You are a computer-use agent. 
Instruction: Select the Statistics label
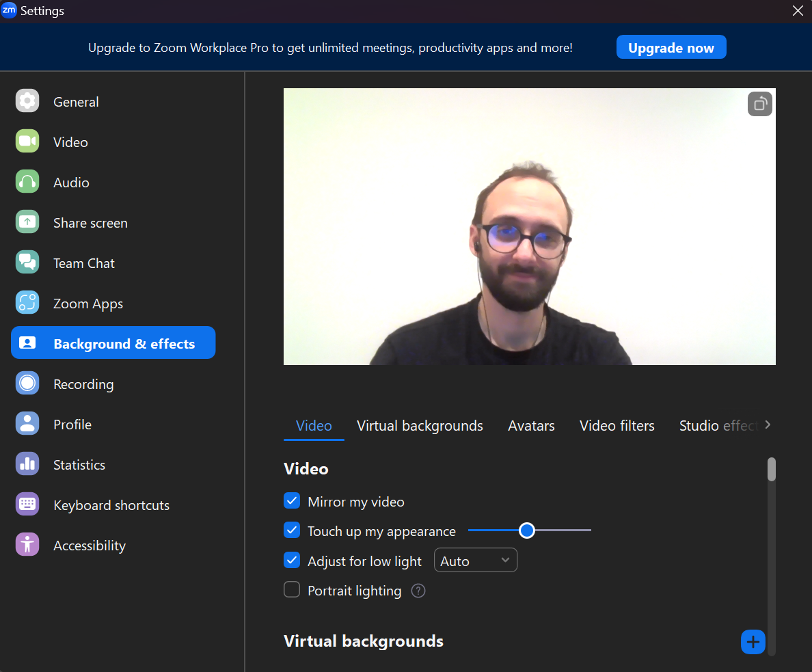[79, 466]
